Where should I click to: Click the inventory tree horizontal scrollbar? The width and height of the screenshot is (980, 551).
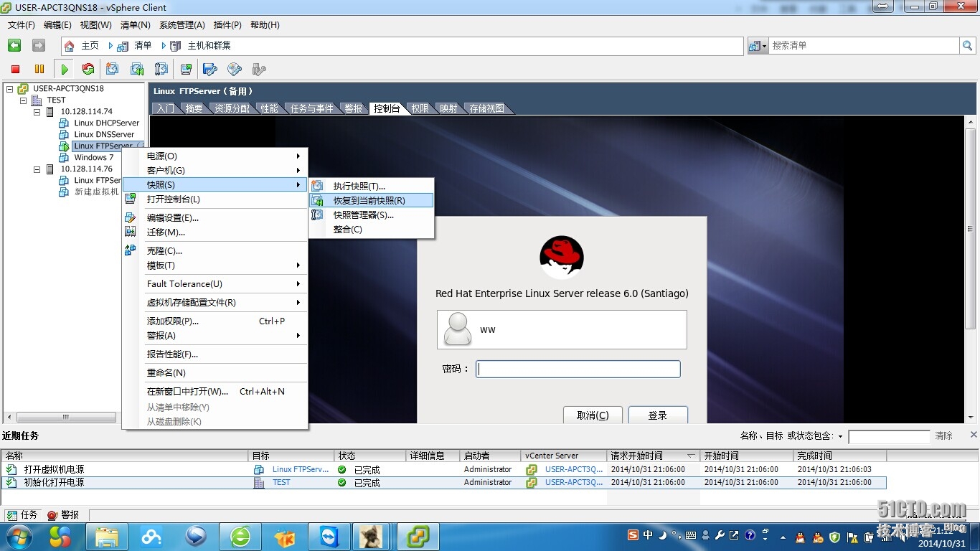coord(65,417)
